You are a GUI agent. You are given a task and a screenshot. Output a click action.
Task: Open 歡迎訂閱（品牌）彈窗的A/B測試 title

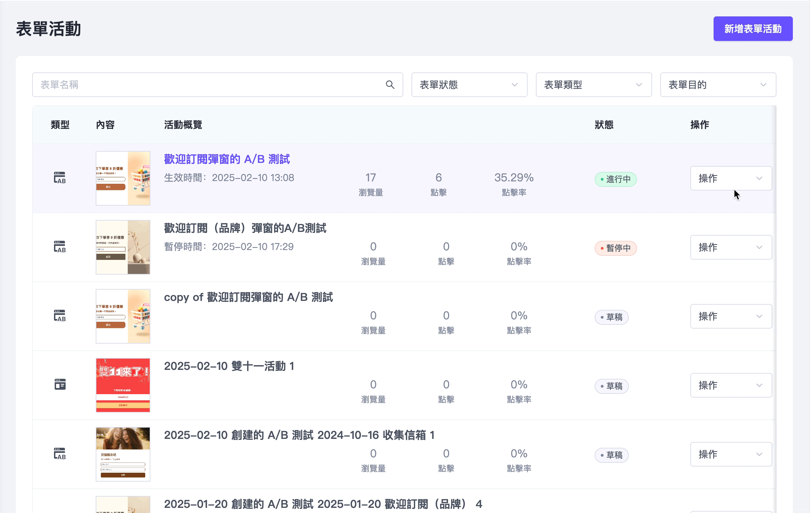pyautogui.click(x=245, y=228)
